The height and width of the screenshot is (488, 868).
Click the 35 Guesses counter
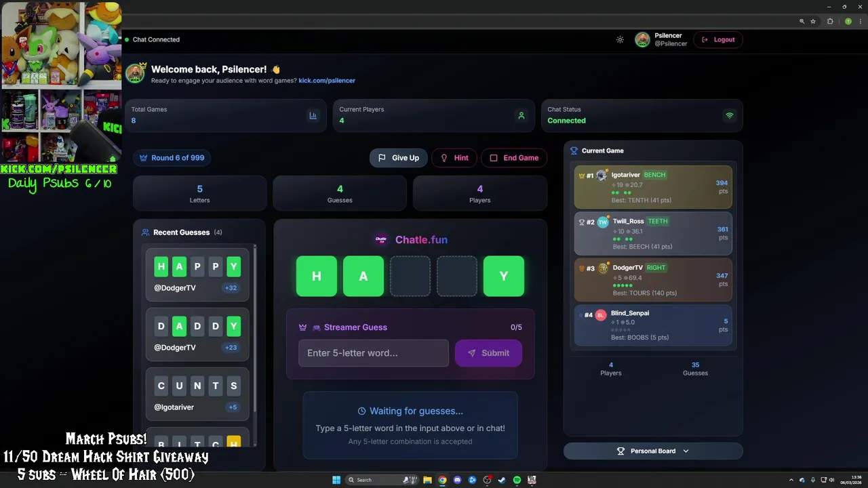coord(695,369)
